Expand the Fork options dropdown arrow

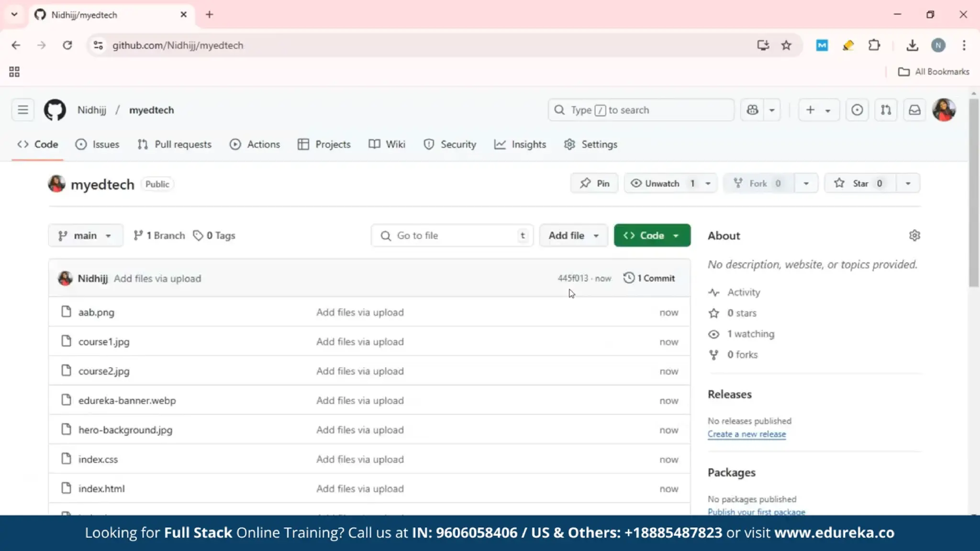(806, 183)
